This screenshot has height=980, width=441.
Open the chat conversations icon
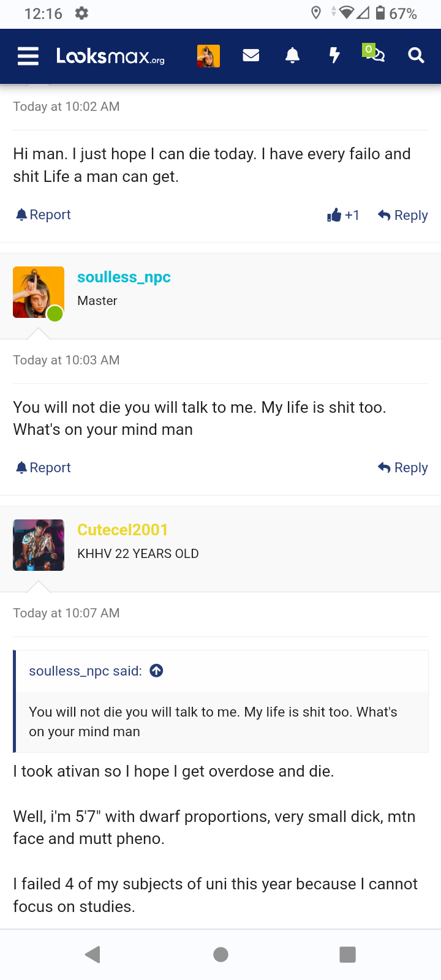[374, 55]
